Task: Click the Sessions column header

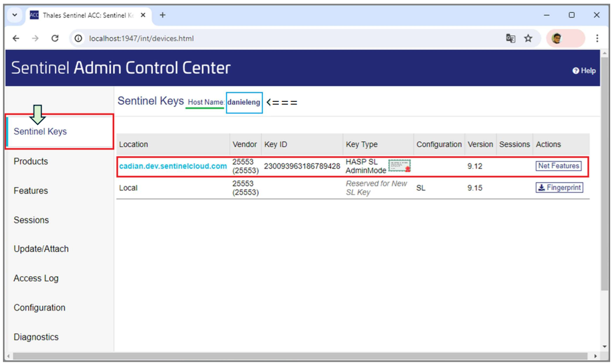Action: tap(514, 145)
